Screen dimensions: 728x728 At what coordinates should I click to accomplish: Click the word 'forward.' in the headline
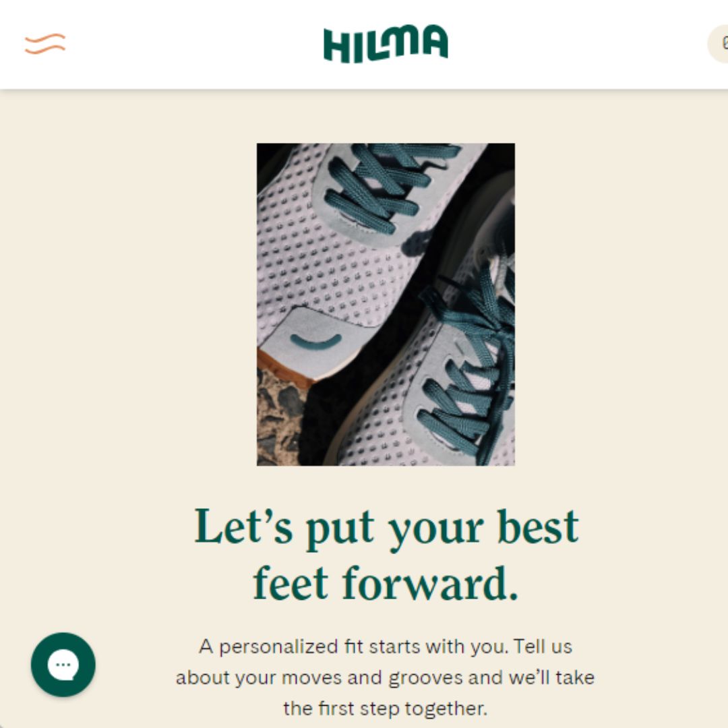tap(430, 584)
